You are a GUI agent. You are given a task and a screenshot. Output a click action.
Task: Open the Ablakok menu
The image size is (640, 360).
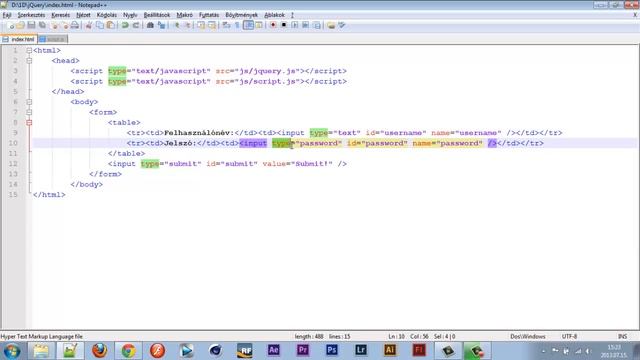[x=274, y=15]
